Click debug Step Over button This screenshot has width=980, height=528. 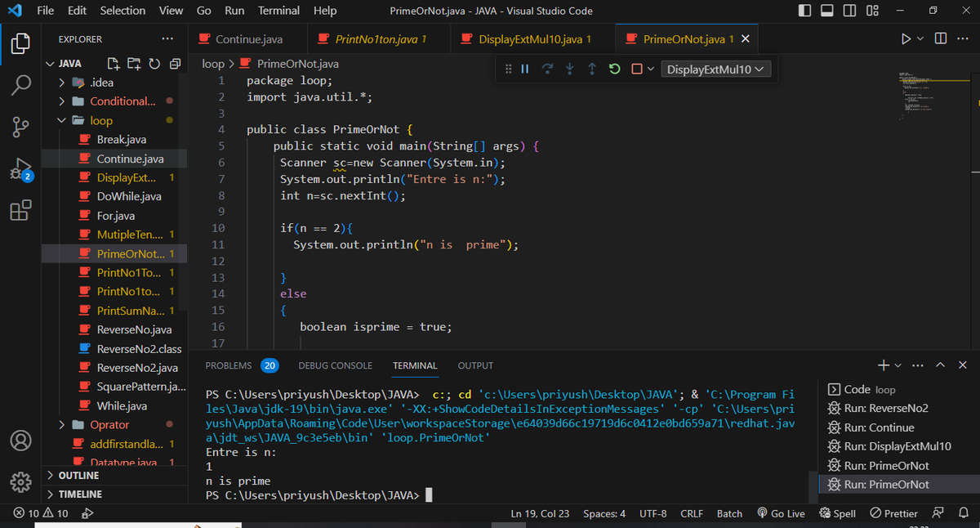point(548,69)
